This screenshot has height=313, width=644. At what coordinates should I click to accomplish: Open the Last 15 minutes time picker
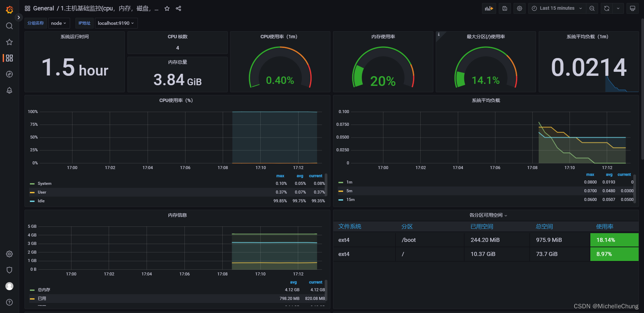[557, 8]
